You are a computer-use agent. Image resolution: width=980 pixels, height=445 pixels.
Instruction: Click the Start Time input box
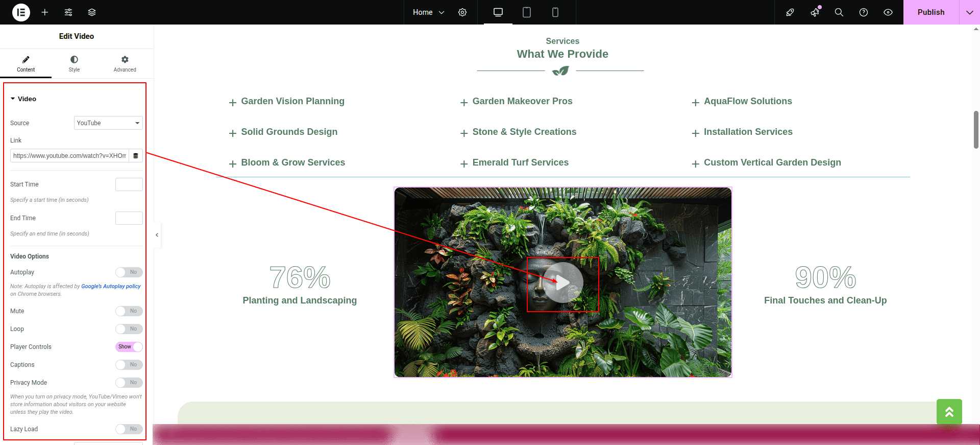(x=129, y=184)
